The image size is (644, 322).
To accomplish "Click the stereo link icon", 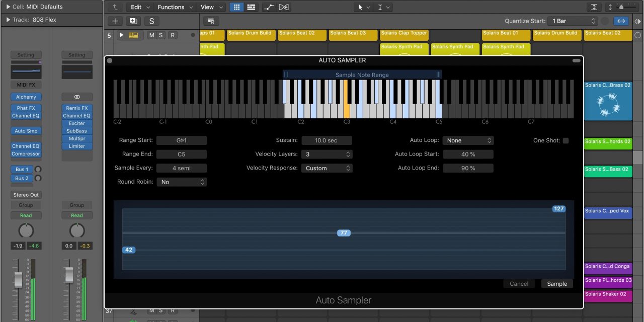I will (x=77, y=97).
